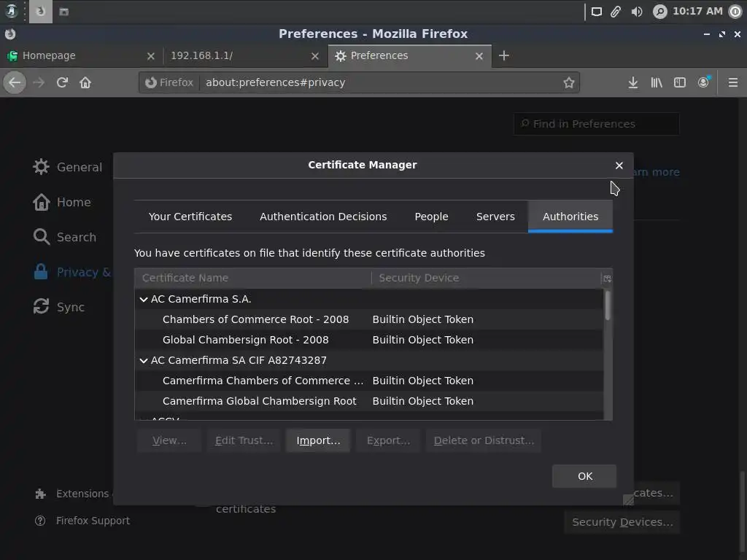Switch to Your Certificates tab

[x=190, y=217]
